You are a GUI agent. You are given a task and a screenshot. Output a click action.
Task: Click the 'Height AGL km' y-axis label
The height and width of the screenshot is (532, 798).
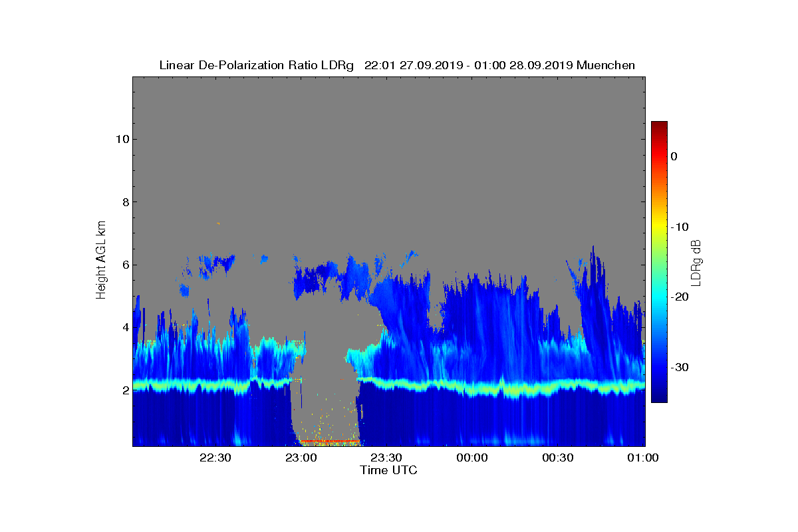(x=101, y=260)
